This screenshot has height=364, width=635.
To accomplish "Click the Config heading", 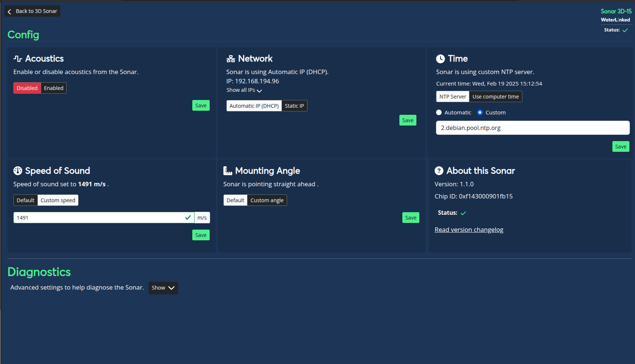I will point(23,35).
